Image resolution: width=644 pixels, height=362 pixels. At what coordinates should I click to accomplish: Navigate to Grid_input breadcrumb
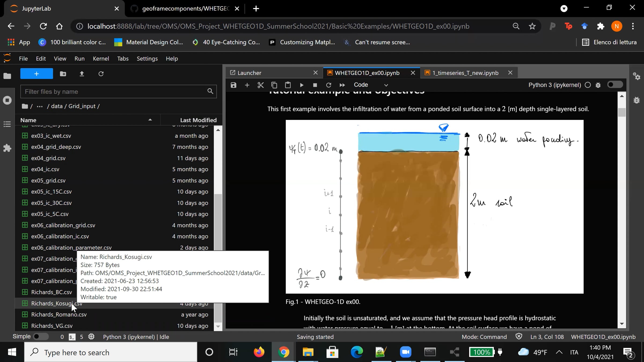pos(82,106)
